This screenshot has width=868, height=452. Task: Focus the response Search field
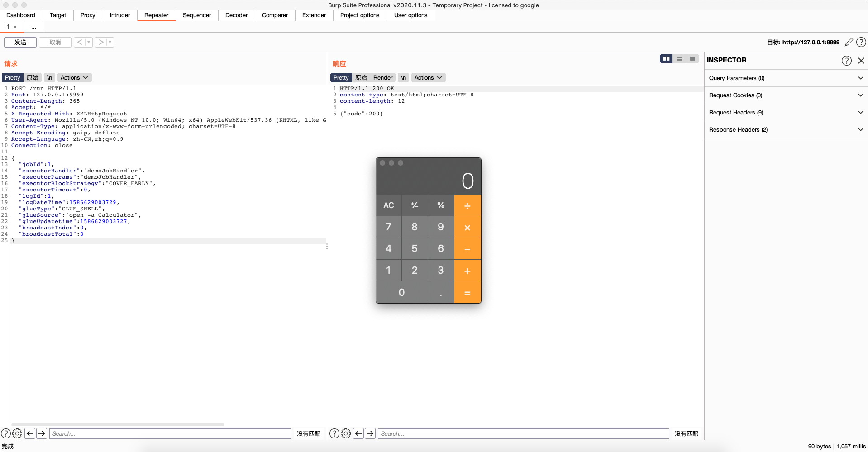coord(523,433)
